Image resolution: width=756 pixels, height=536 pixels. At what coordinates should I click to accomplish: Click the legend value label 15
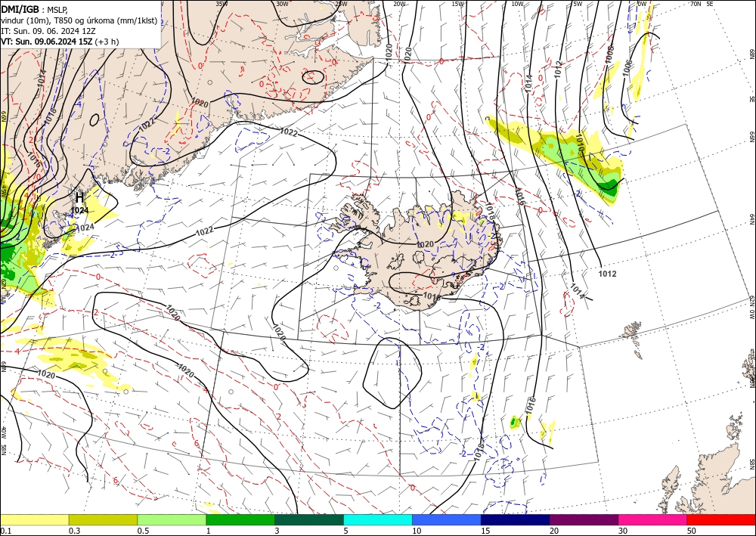click(485, 531)
